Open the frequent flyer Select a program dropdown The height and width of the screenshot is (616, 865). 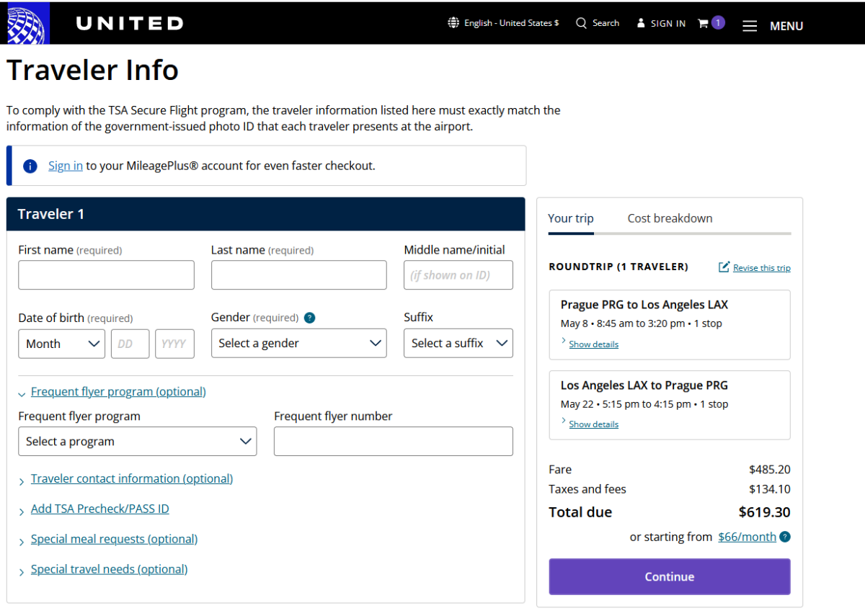pos(137,442)
